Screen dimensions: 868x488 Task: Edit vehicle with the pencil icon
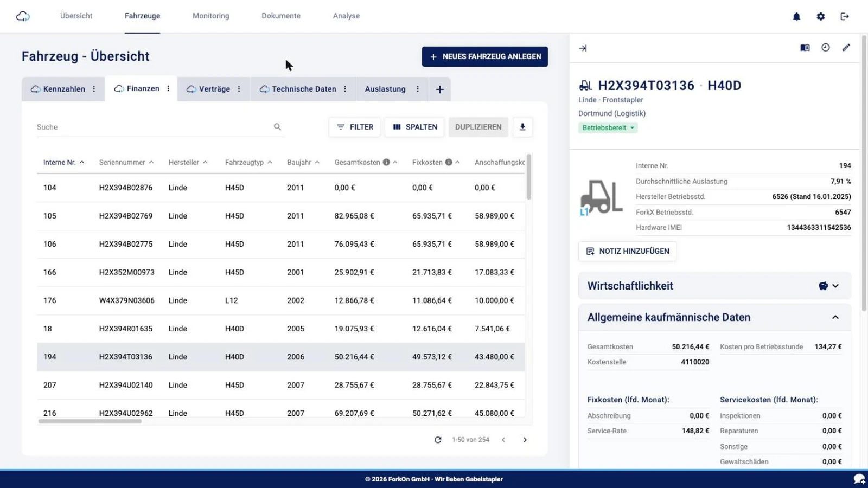(x=846, y=48)
